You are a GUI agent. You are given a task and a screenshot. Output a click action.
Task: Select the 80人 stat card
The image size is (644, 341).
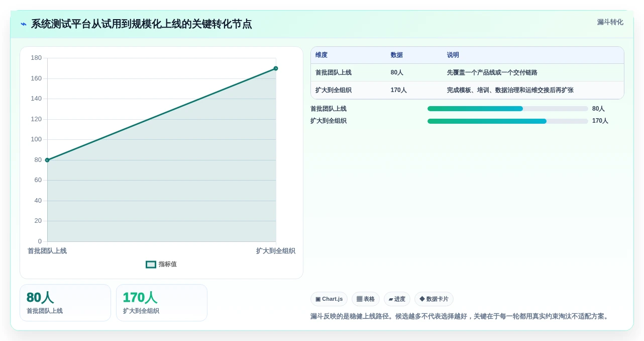point(65,303)
